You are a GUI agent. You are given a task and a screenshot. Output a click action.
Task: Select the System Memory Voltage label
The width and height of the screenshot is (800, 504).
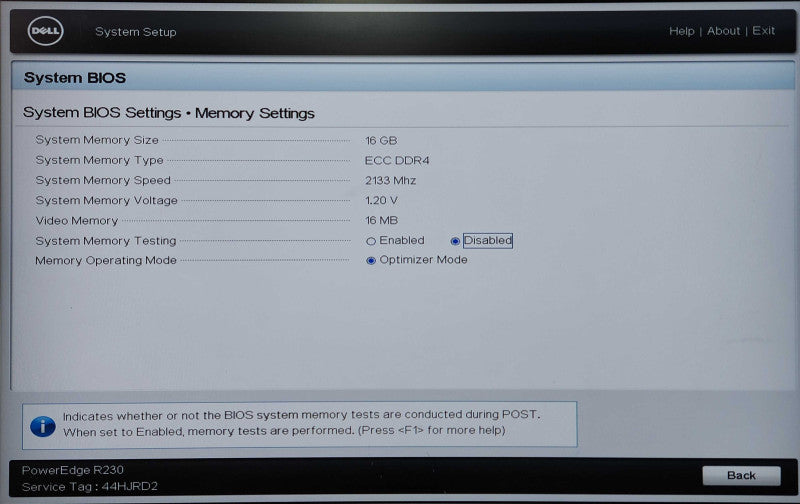pyautogui.click(x=107, y=200)
